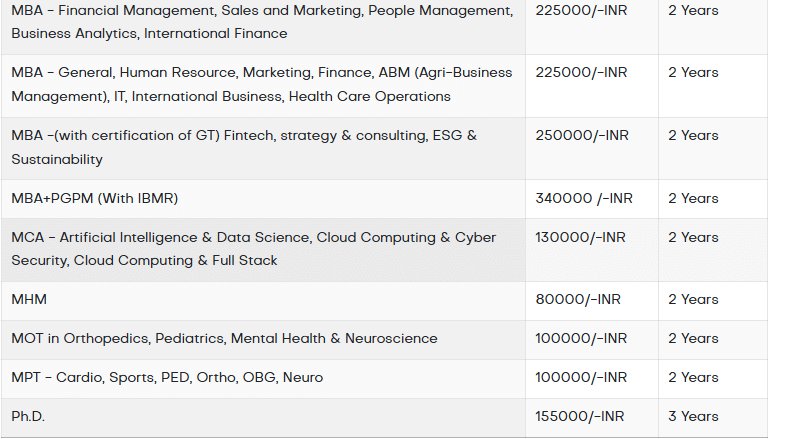Select the MBA+PGPM (With IBMR) cell

coord(95,198)
